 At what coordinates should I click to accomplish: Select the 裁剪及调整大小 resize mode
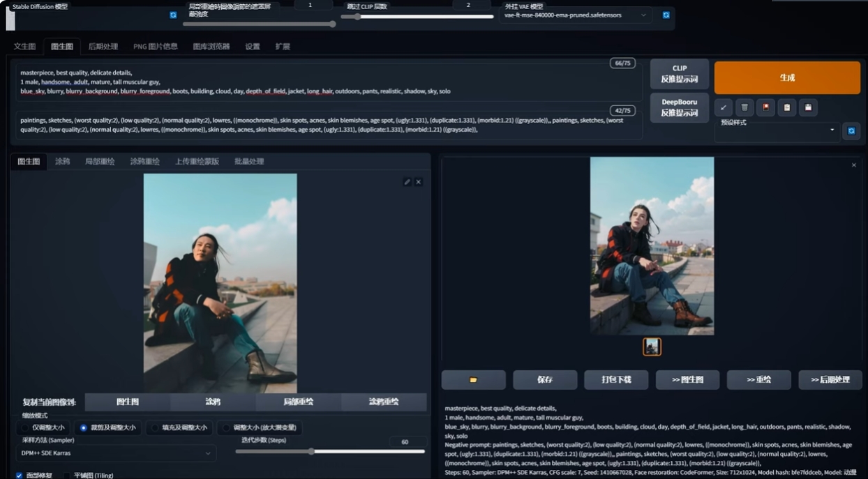pyautogui.click(x=108, y=427)
